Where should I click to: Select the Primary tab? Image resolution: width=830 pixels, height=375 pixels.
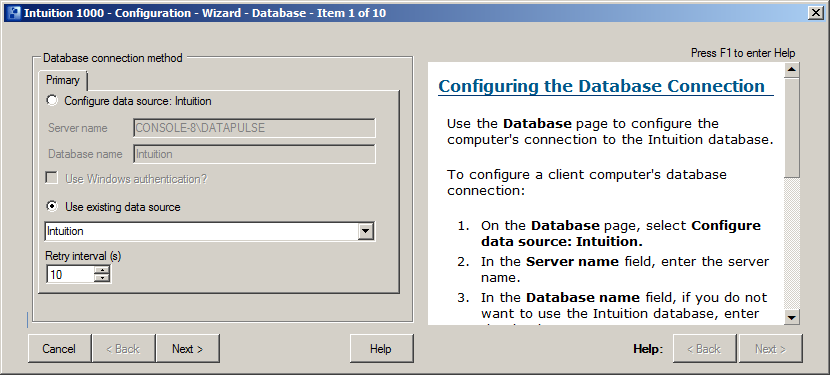coord(62,80)
